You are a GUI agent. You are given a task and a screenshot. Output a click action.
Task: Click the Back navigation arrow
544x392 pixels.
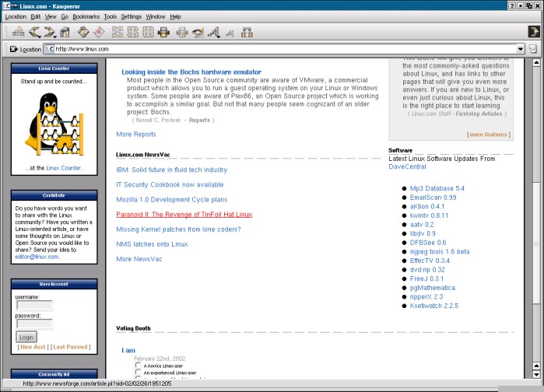(34, 32)
